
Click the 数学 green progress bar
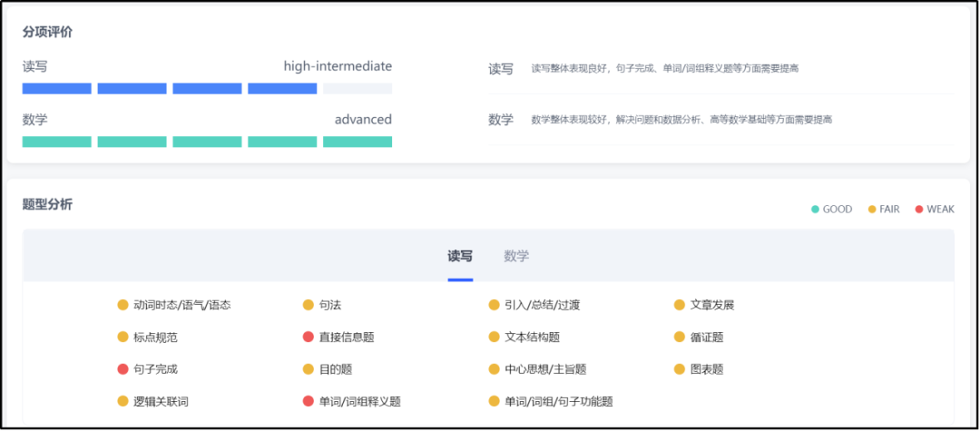(207, 142)
